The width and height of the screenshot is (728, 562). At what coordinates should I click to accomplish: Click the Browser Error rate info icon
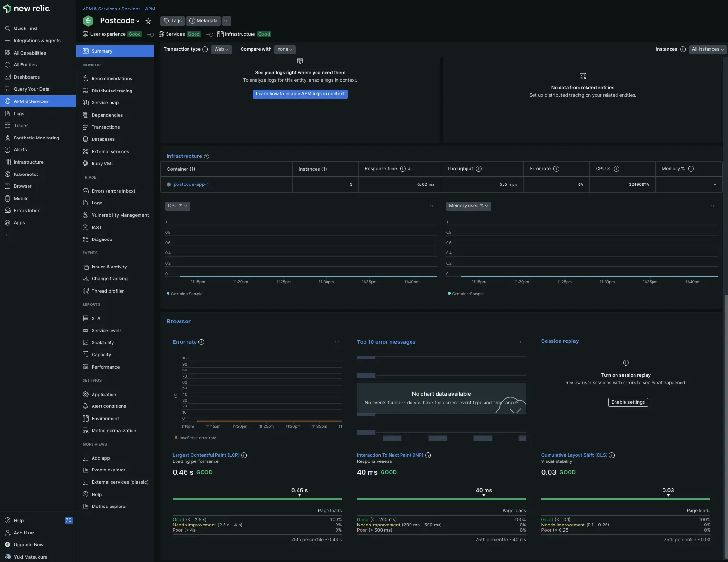[x=201, y=342]
